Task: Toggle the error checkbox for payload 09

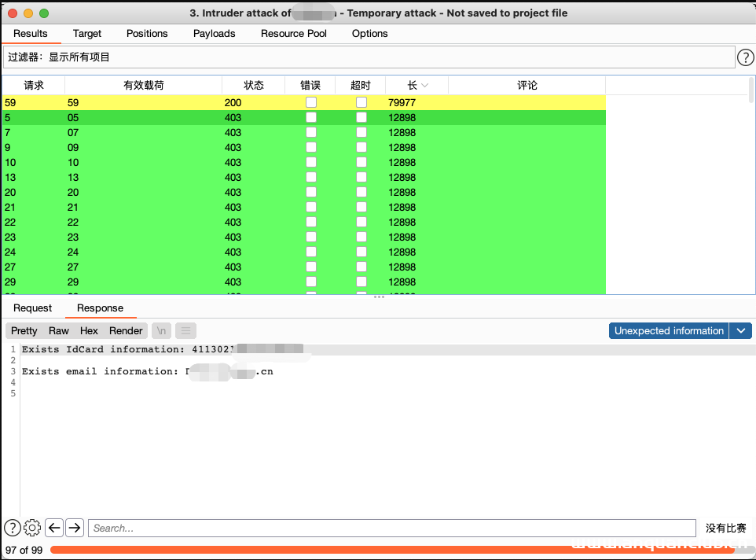Action: click(x=311, y=147)
